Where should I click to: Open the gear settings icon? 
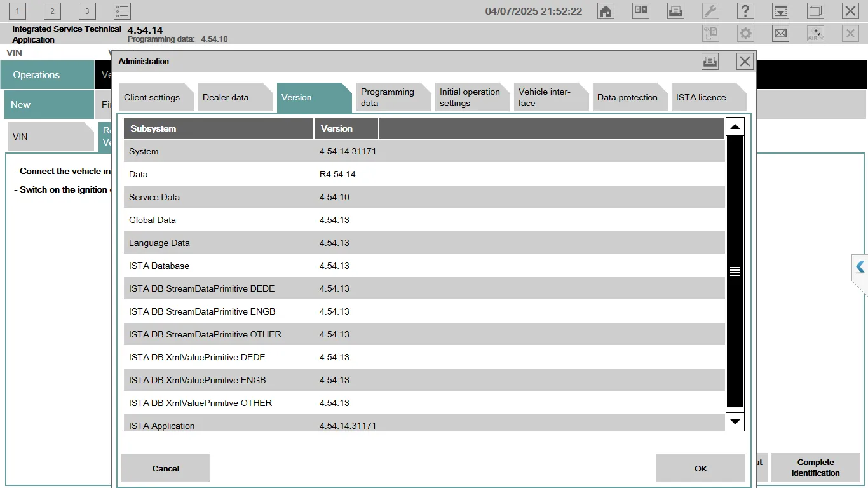point(745,34)
